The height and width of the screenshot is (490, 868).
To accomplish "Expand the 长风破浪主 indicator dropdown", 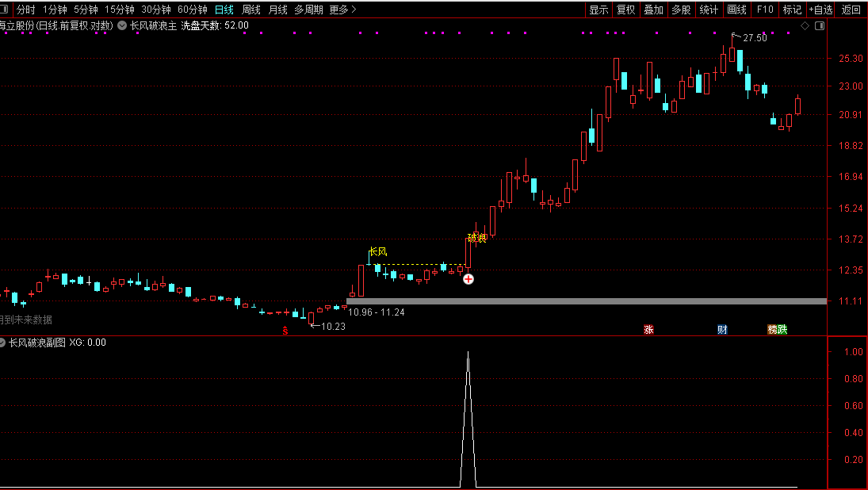I will 122,25.
